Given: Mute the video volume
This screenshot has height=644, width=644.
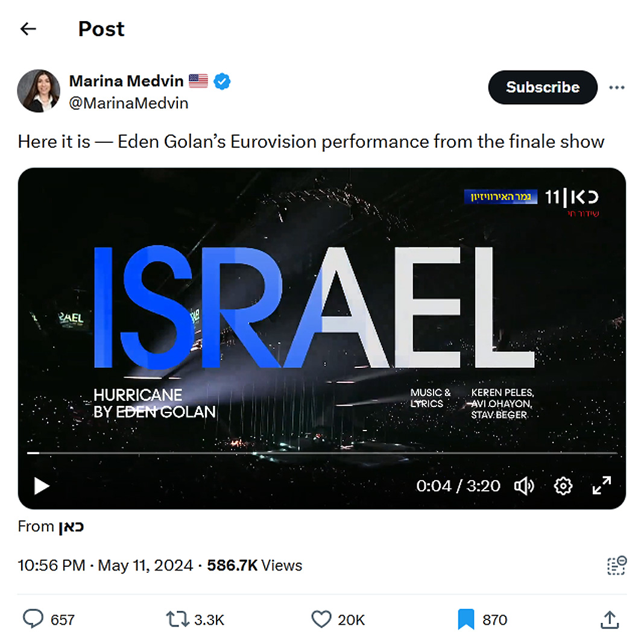Looking at the screenshot, I should coord(524,485).
